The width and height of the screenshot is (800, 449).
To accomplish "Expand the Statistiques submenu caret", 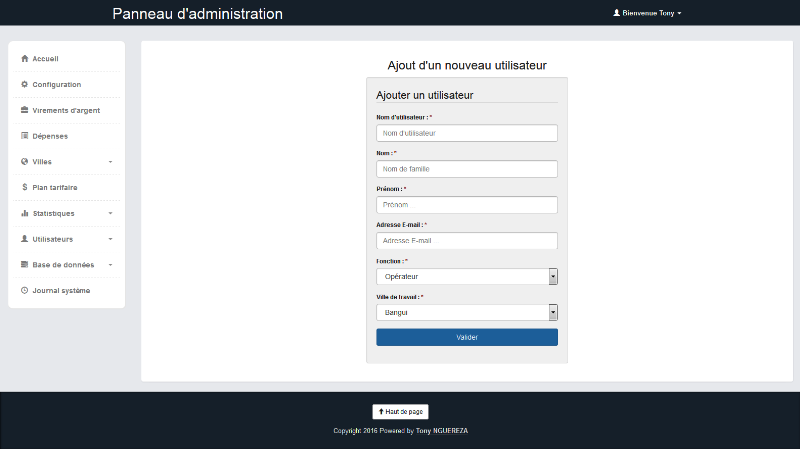I will pos(110,213).
